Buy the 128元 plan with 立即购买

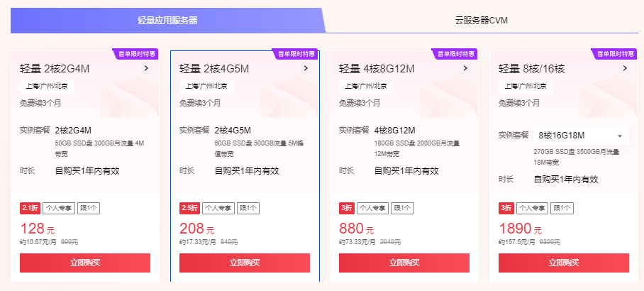pos(85,263)
